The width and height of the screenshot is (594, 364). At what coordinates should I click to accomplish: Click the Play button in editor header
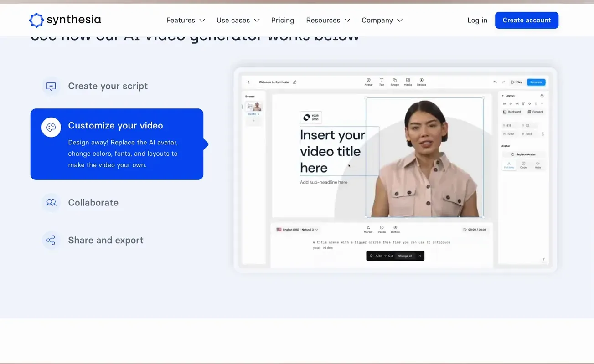[517, 82]
